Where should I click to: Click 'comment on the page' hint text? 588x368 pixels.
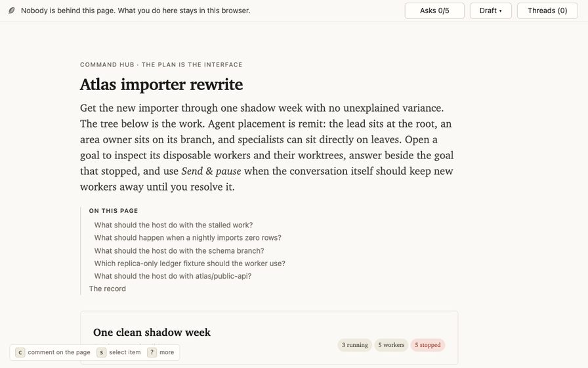[59, 352]
